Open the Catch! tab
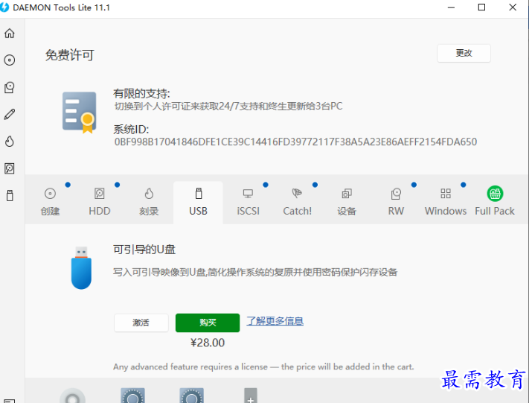Image resolution: width=532 pixels, height=403 pixels. [297, 203]
